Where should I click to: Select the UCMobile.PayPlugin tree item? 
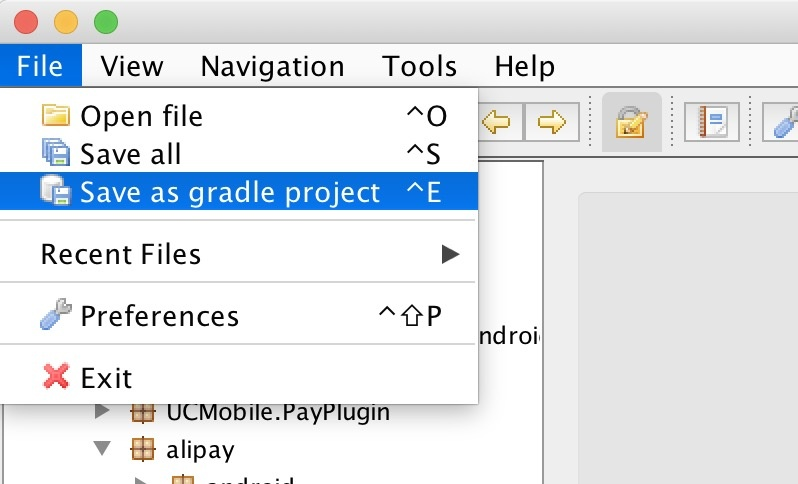278,412
